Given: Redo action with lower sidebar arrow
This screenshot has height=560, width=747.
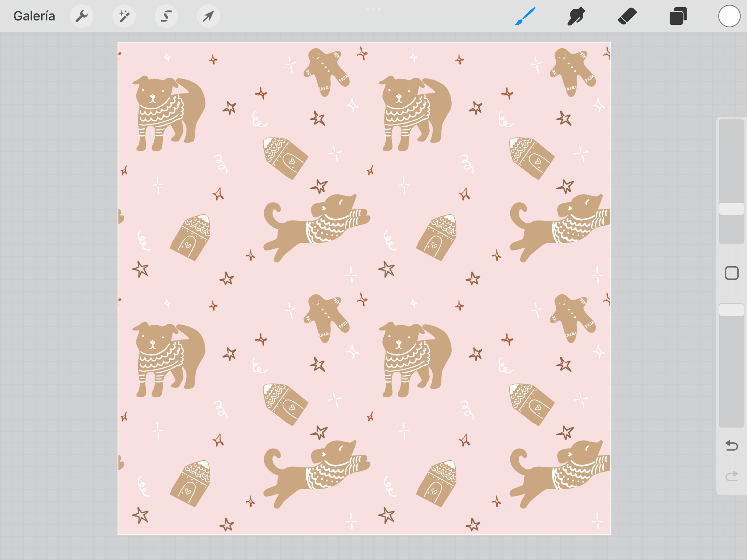Looking at the screenshot, I should pyautogui.click(x=732, y=476).
